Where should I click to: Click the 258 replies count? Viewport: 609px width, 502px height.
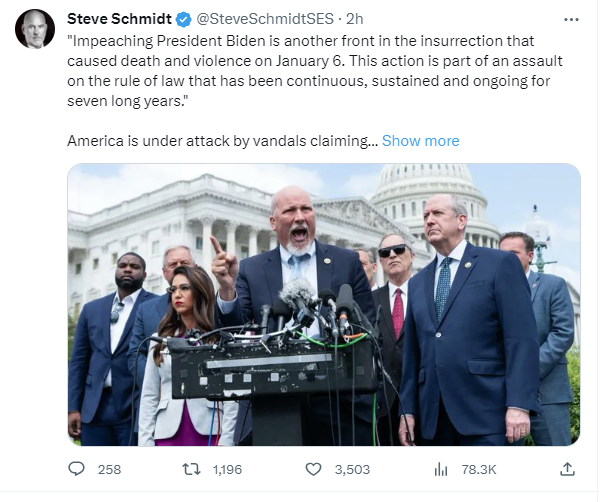(109, 468)
